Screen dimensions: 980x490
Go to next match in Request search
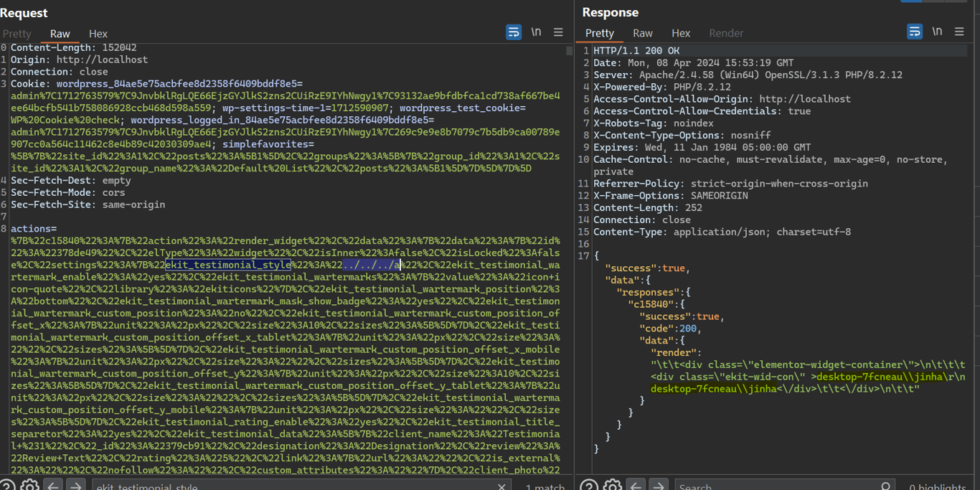pos(76,486)
